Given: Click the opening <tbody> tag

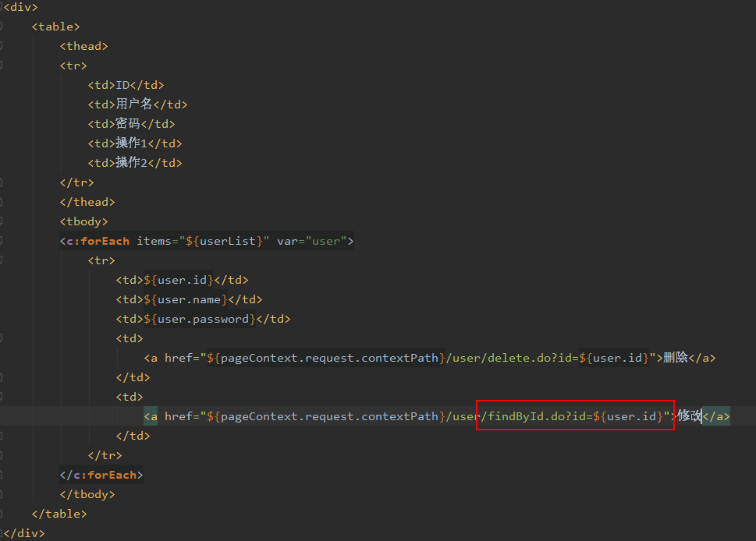Looking at the screenshot, I should coord(83,221).
